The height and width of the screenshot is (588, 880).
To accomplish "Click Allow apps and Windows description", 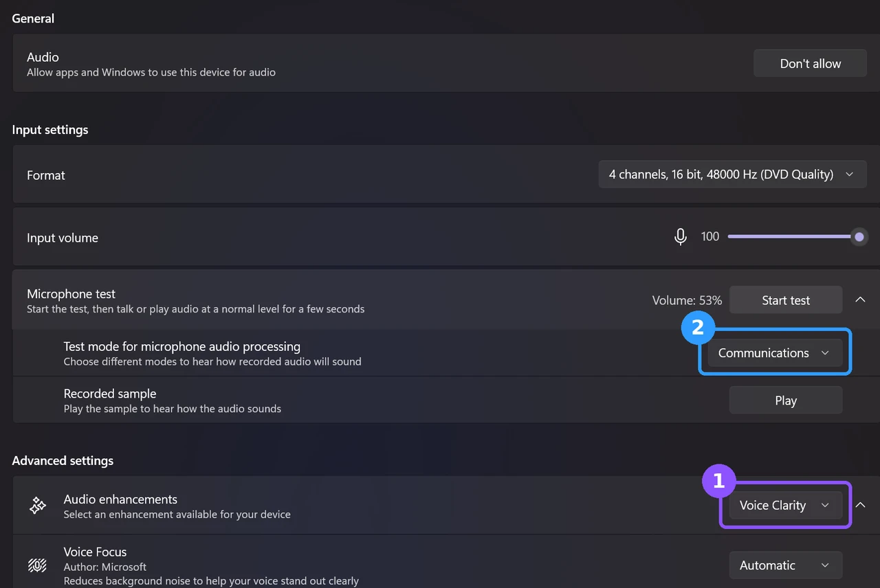I will pos(151,72).
